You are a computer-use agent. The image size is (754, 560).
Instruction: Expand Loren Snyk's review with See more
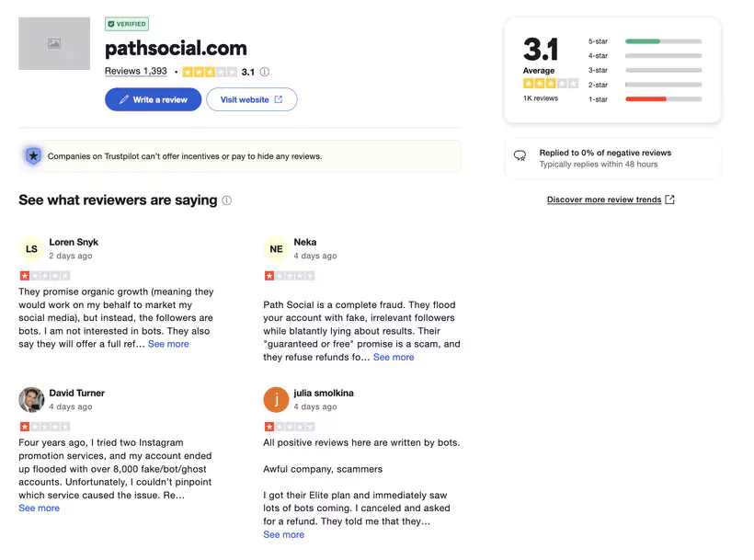click(x=168, y=343)
